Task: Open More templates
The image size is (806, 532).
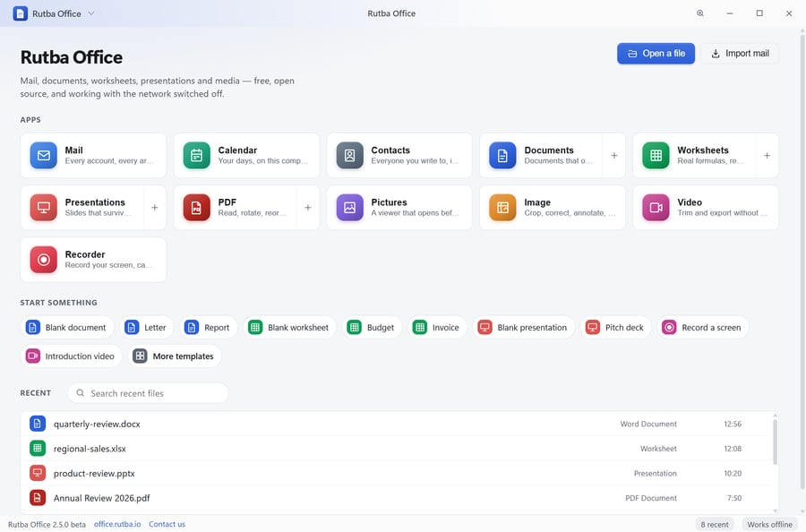Action: tap(175, 356)
